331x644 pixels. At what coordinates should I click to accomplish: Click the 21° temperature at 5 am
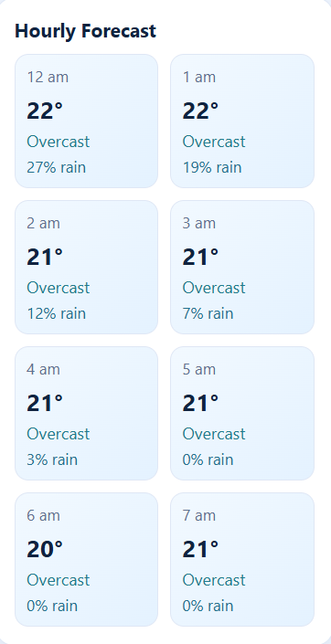[x=200, y=404]
